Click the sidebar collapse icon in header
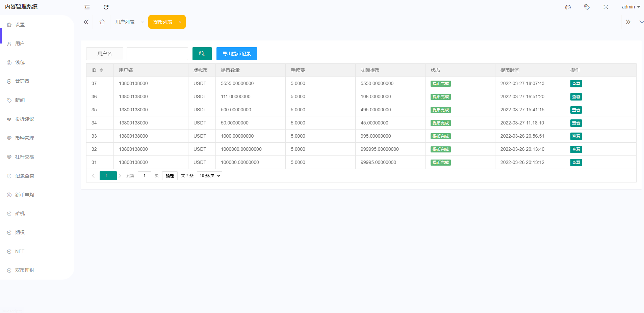 point(87,7)
